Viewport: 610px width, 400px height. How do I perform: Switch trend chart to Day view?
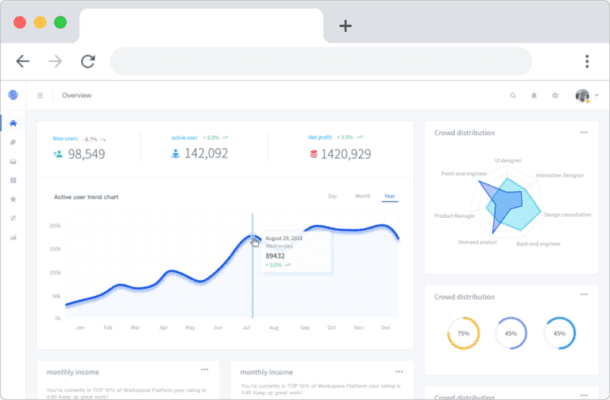click(x=333, y=196)
